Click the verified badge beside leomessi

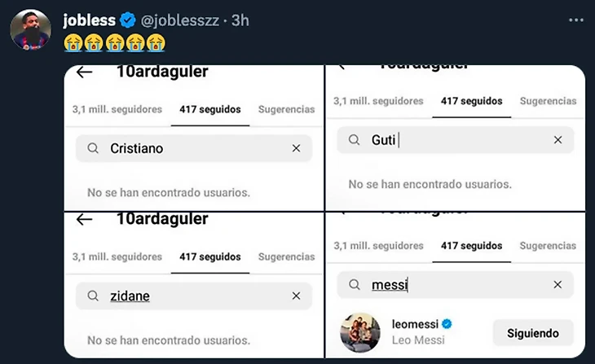click(x=447, y=323)
